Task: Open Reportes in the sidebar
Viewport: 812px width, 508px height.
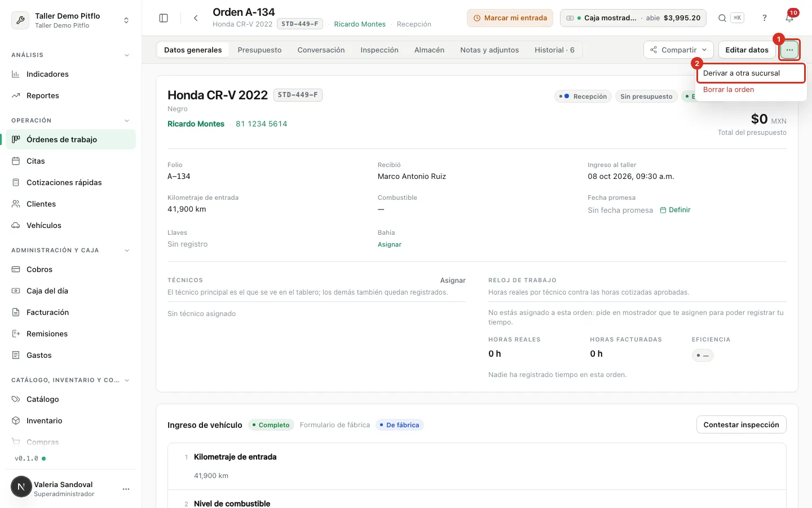Action: coord(70,95)
